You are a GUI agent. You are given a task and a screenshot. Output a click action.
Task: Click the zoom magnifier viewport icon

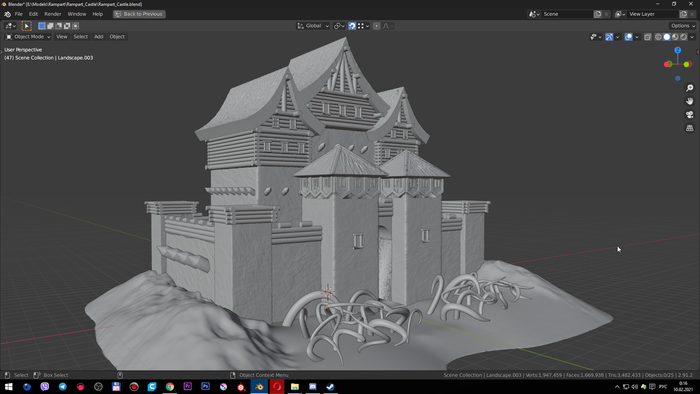(690, 88)
